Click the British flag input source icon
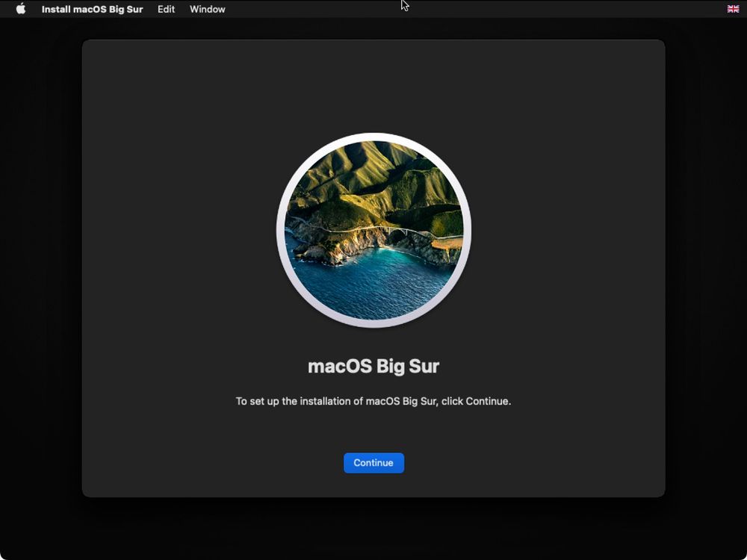The width and height of the screenshot is (747, 560). [x=732, y=9]
